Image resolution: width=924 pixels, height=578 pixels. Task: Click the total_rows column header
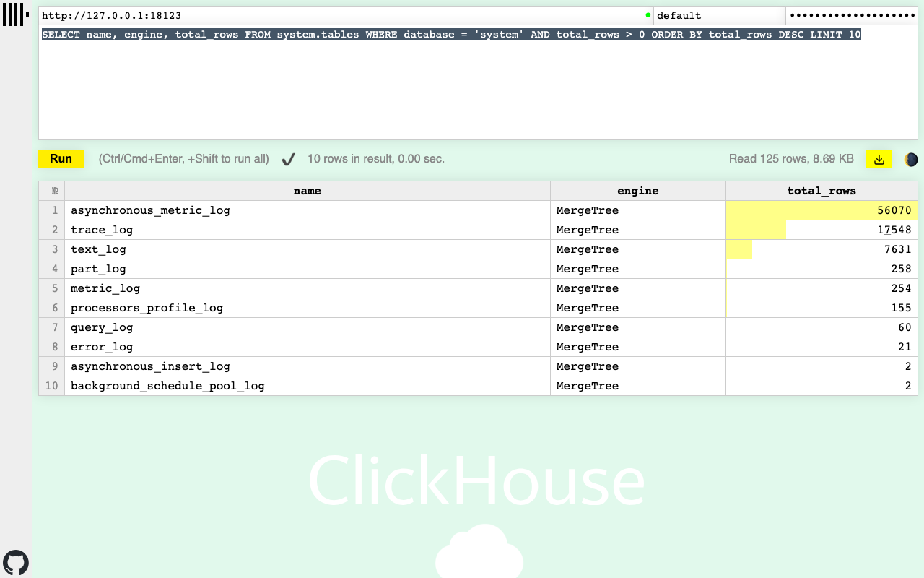click(x=821, y=191)
